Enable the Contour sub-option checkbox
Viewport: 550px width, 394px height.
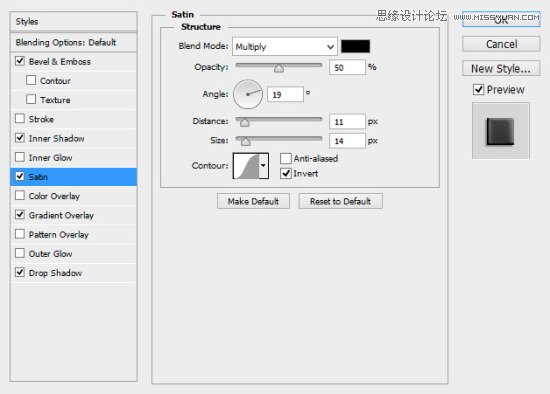click(x=31, y=80)
